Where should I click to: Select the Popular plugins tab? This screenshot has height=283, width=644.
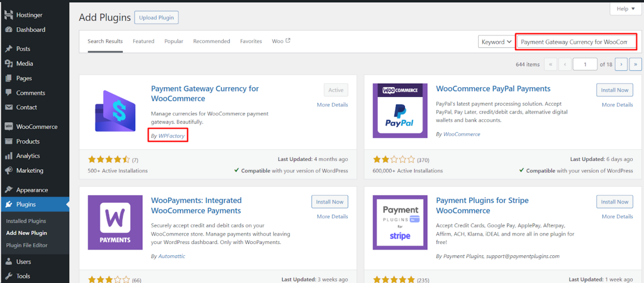tap(174, 41)
